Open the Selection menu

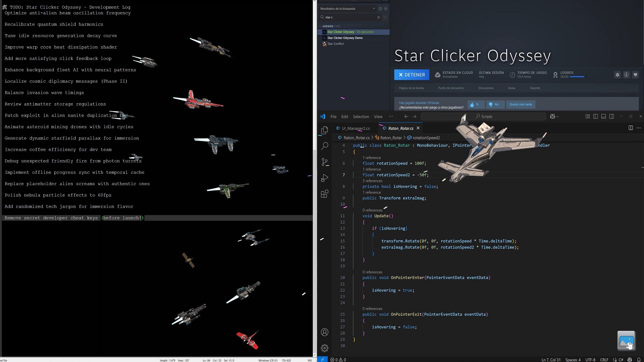(361, 117)
